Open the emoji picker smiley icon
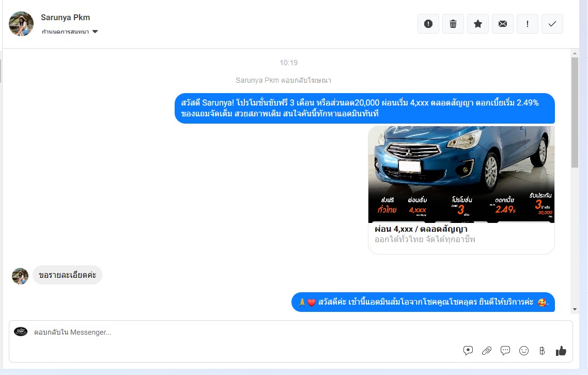The width and height of the screenshot is (588, 375). [524, 351]
